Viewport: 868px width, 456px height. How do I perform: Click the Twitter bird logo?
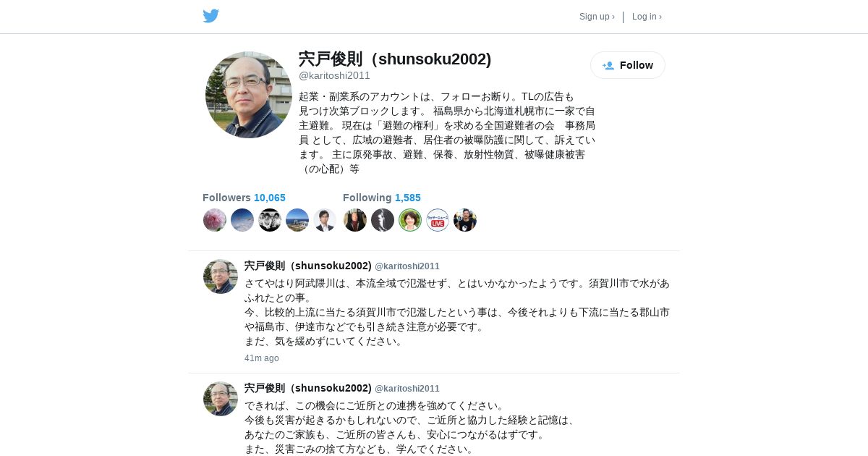pos(210,16)
